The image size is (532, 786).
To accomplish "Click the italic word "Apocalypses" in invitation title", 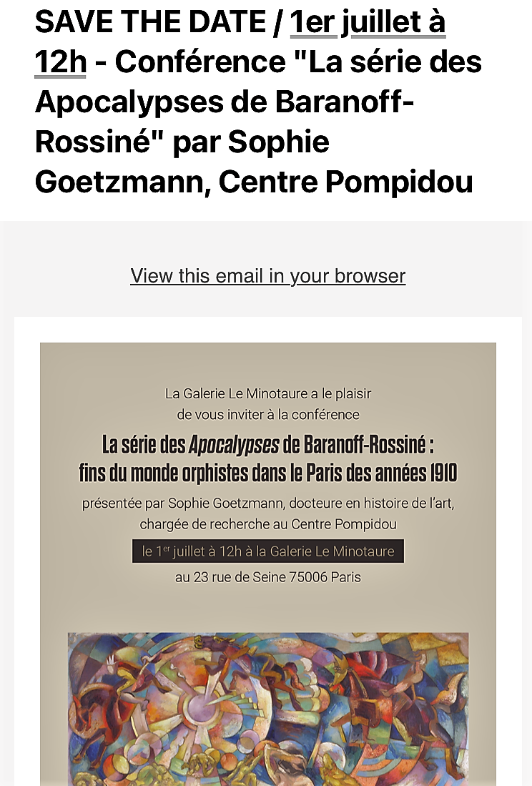I will (x=234, y=445).
